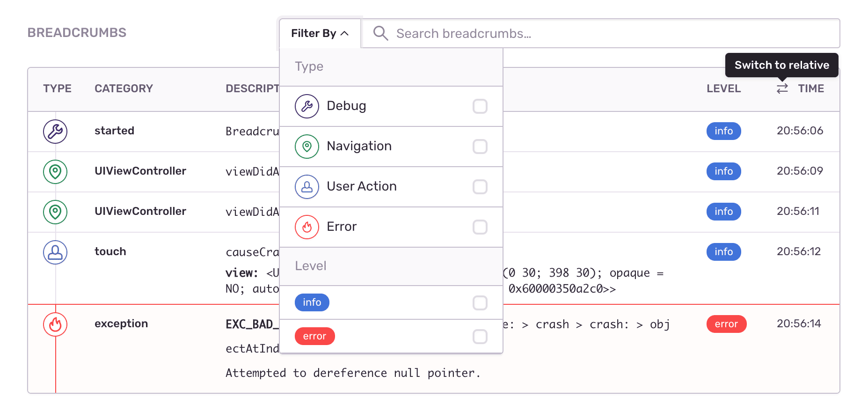Click the wrench icon on the started row
Screen dimensions: 868x412
(x=55, y=132)
